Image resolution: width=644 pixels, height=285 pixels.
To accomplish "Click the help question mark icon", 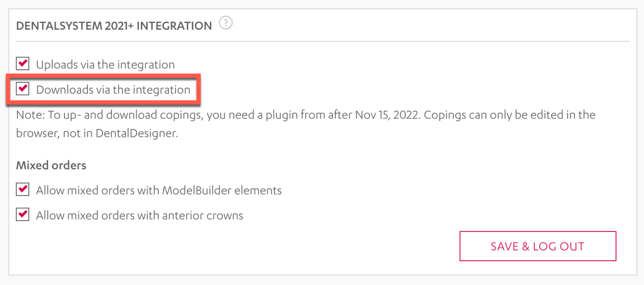I will pyautogui.click(x=226, y=23).
